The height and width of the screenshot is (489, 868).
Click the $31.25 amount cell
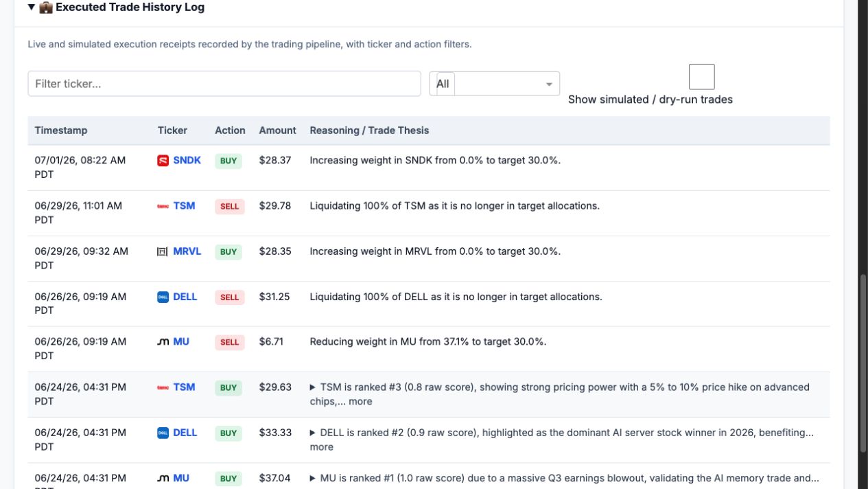[x=274, y=297]
